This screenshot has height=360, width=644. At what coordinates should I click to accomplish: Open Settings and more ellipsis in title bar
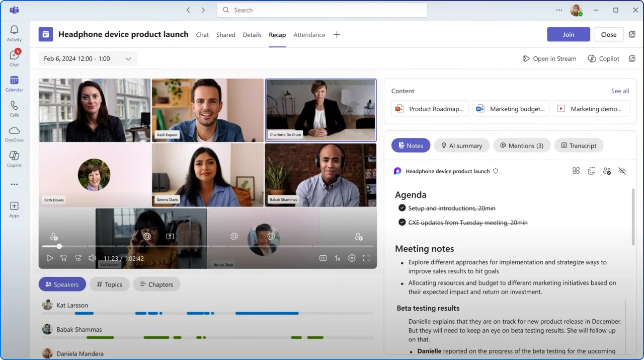(x=559, y=10)
